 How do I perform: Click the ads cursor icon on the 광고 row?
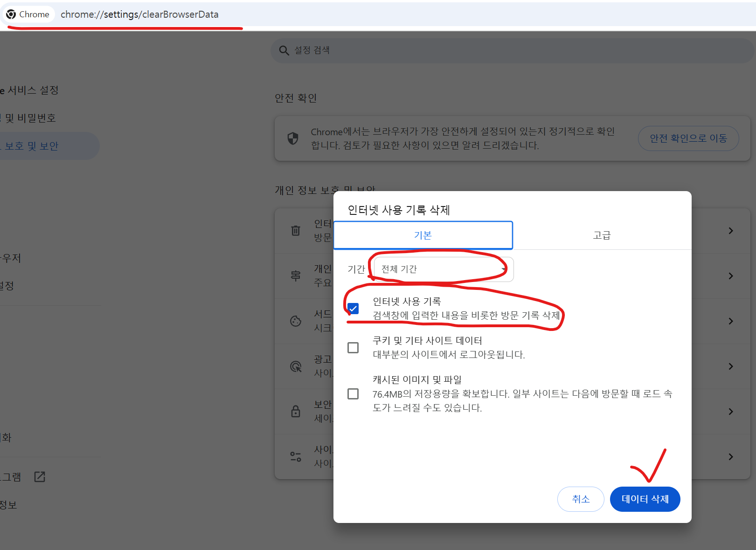296,366
